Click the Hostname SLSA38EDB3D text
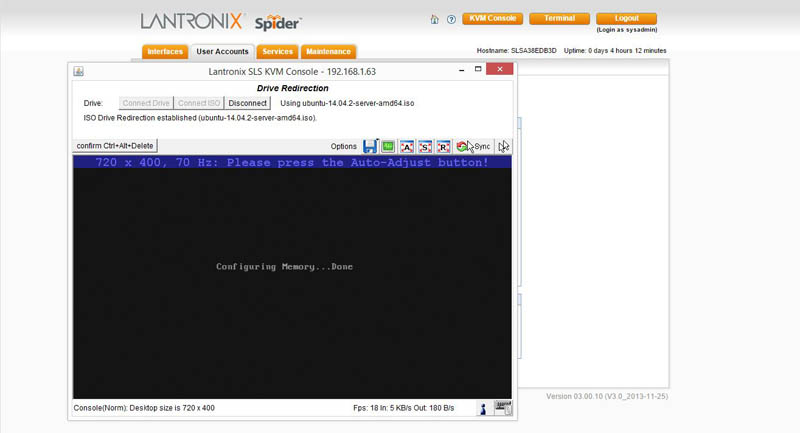This screenshot has width=800, height=433. (x=516, y=50)
